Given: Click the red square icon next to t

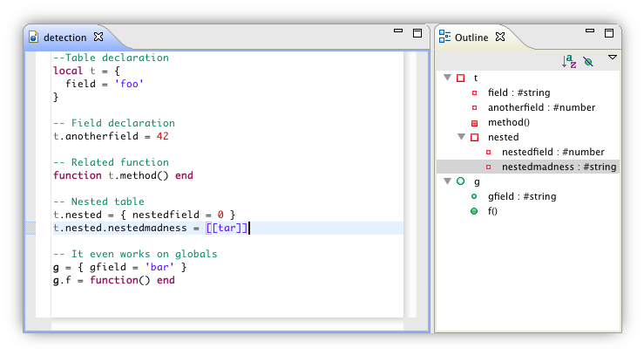Looking at the screenshot, I should (x=461, y=79).
